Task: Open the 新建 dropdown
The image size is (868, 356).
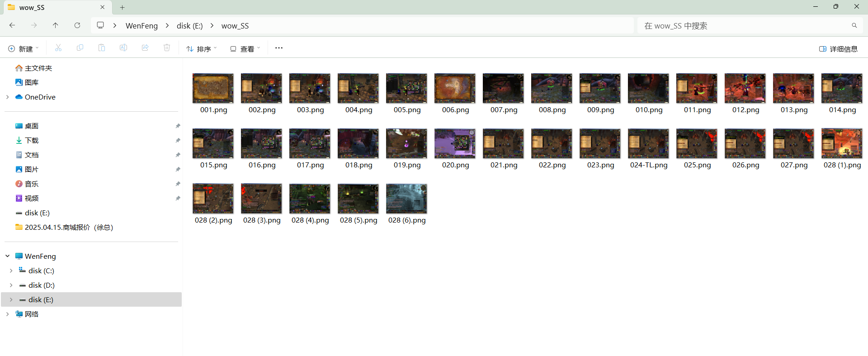Action: click(x=24, y=48)
